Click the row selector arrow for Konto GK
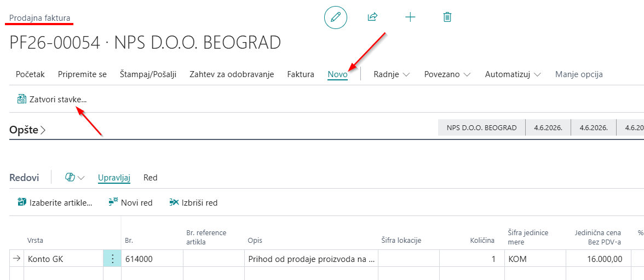The width and height of the screenshot is (644, 280). [16, 259]
